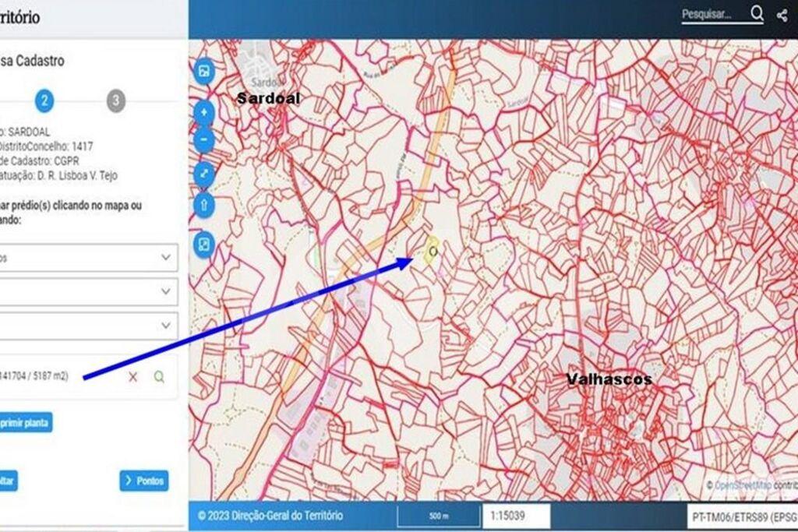The height and width of the screenshot is (532, 798).
Task: Go to step 2 in wizard
Action: pos(44,100)
